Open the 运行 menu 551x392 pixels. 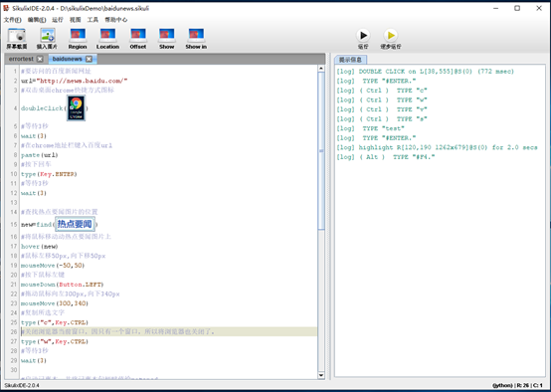(58, 20)
